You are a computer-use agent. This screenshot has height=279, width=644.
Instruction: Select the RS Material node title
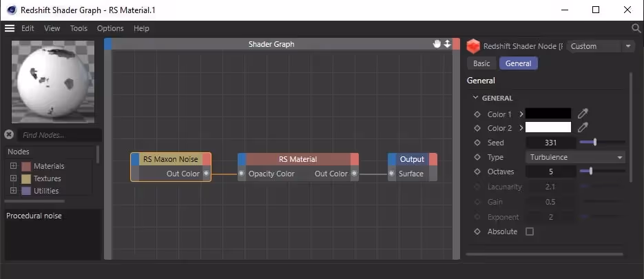tap(298, 159)
